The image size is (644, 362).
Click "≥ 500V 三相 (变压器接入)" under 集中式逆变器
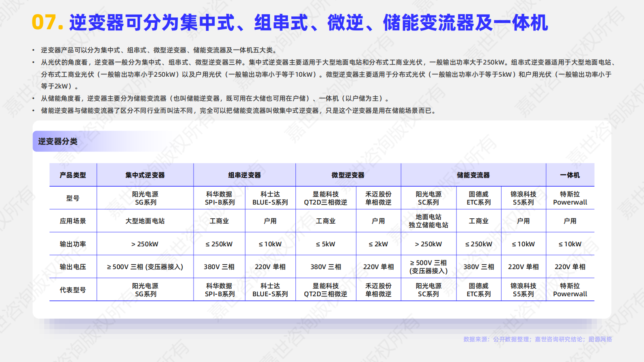(x=145, y=267)
